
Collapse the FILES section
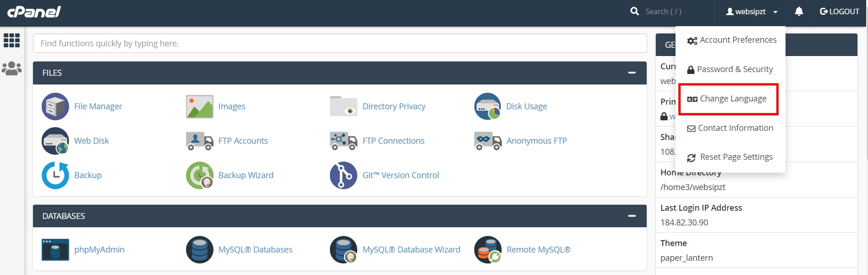pyautogui.click(x=632, y=73)
